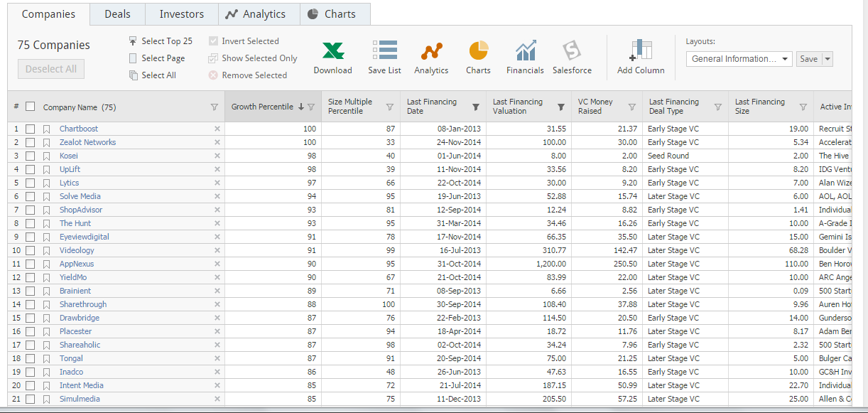The image size is (868, 413).
Task: Click the Select Page option
Action: [x=157, y=58]
